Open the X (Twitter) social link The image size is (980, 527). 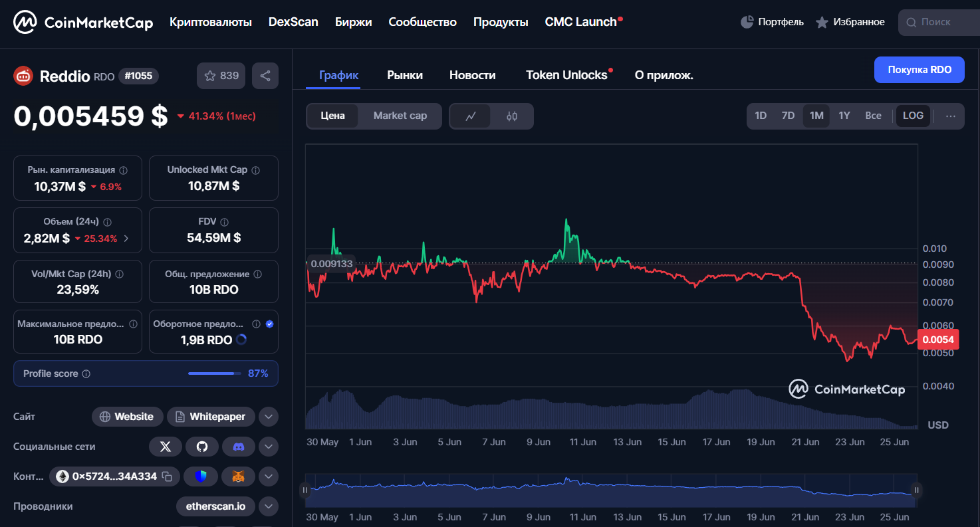[166, 447]
